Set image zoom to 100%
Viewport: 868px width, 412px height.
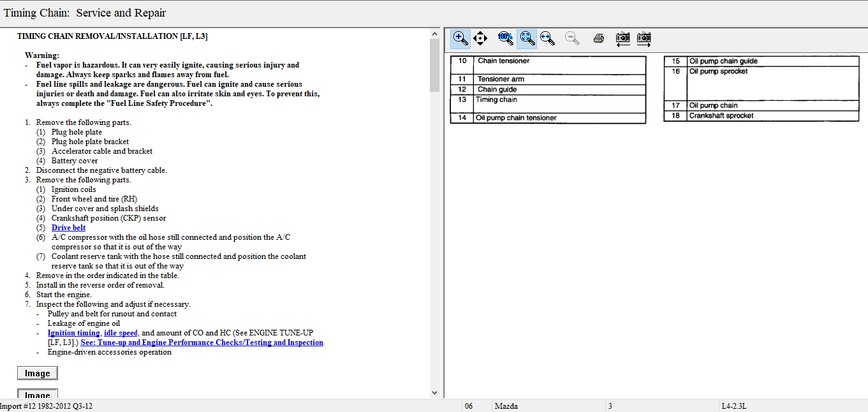506,38
